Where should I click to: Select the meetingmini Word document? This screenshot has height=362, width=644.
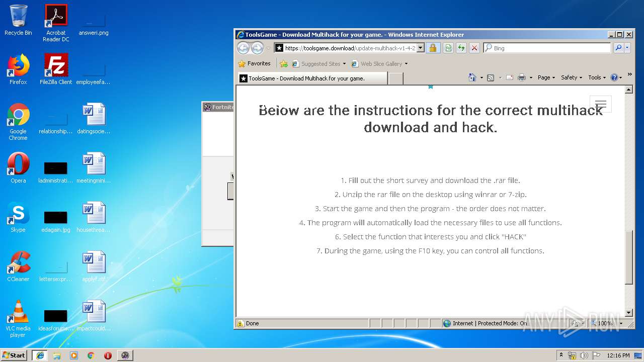(x=94, y=168)
